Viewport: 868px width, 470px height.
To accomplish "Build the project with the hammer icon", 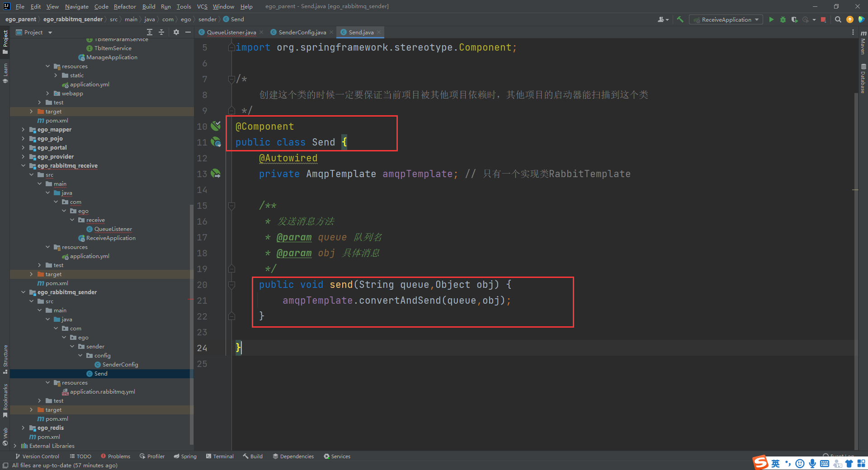I will pos(680,19).
